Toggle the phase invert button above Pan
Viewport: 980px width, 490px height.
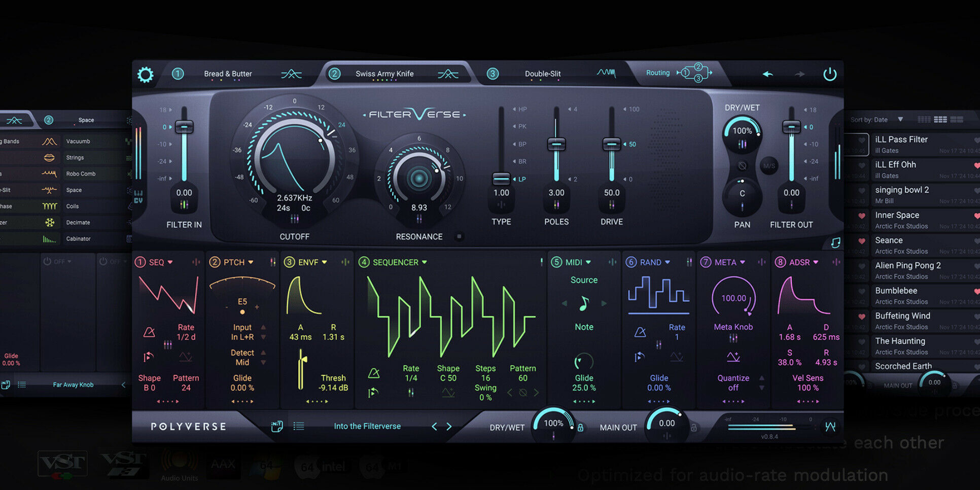(x=742, y=166)
